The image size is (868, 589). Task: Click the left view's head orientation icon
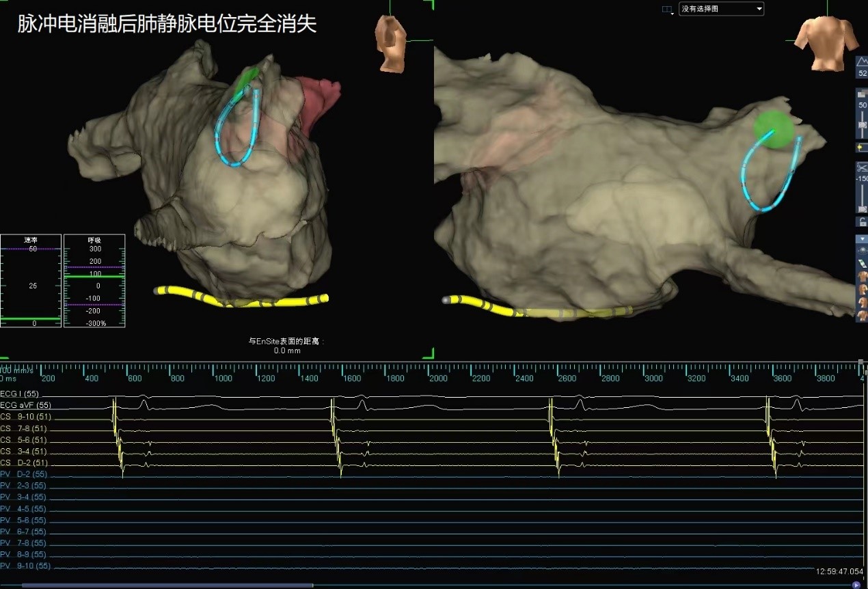391,43
